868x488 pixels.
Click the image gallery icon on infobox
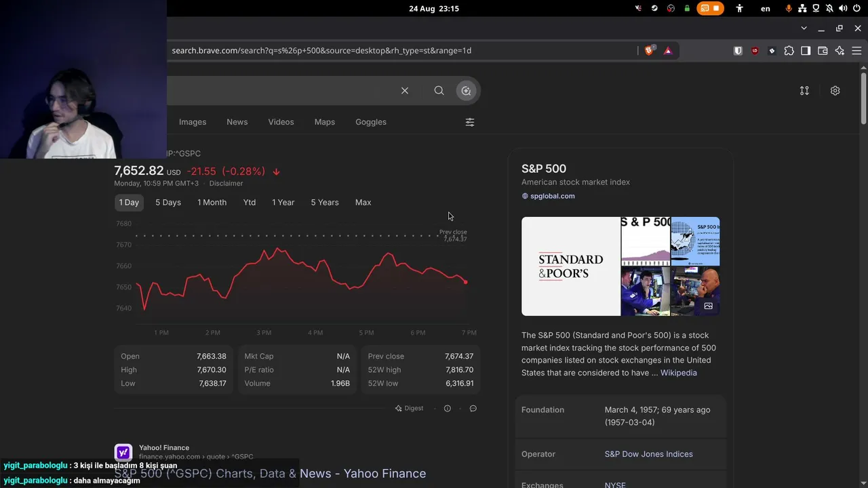(709, 306)
